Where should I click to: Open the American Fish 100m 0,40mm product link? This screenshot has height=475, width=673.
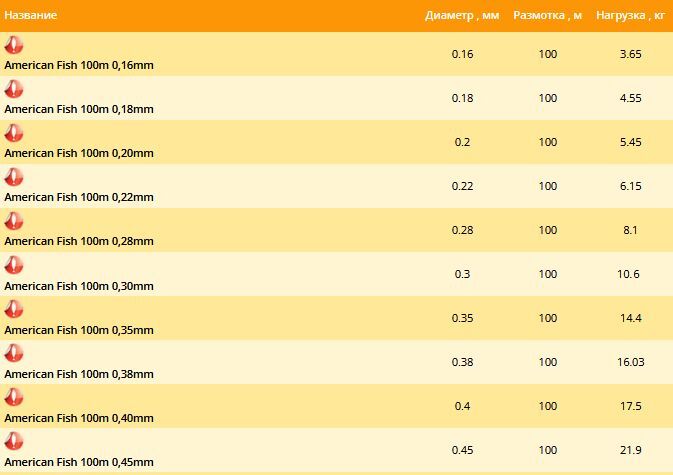click(x=79, y=418)
